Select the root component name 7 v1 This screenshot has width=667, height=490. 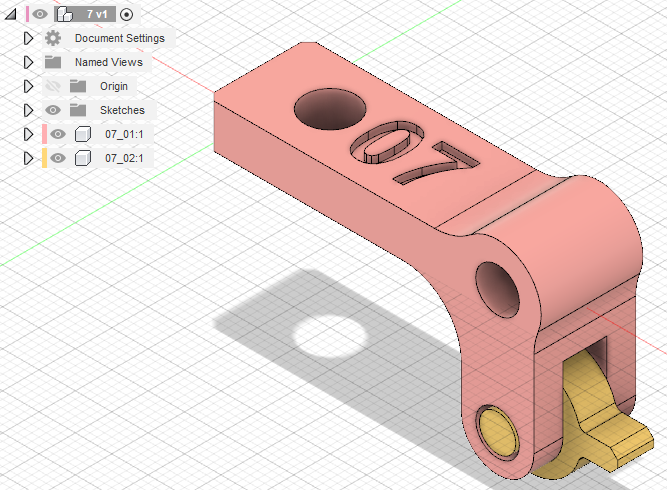97,14
